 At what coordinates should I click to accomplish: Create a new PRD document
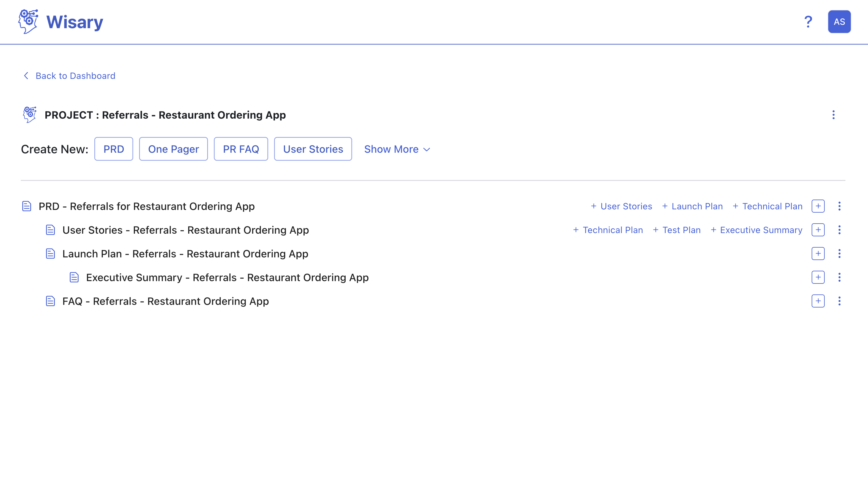[114, 149]
